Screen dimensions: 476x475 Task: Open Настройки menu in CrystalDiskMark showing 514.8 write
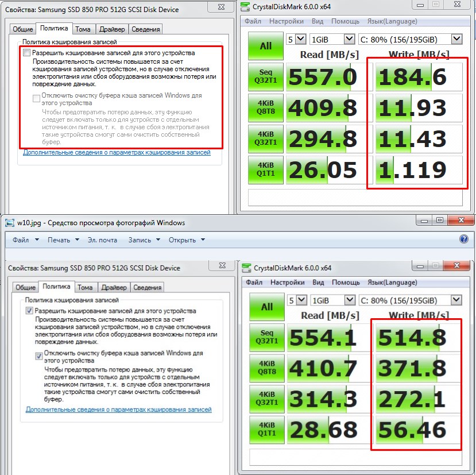(288, 283)
